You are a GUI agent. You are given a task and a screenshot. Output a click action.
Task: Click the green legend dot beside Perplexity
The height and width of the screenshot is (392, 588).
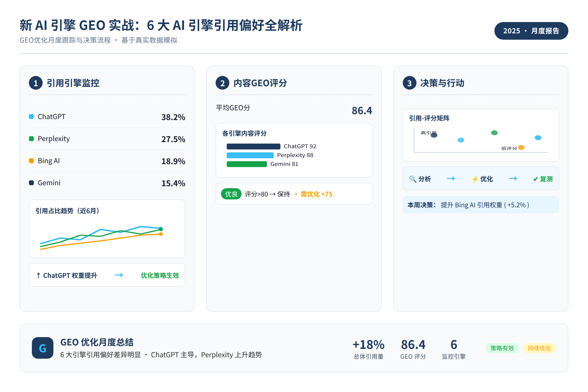pyautogui.click(x=31, y=139)
